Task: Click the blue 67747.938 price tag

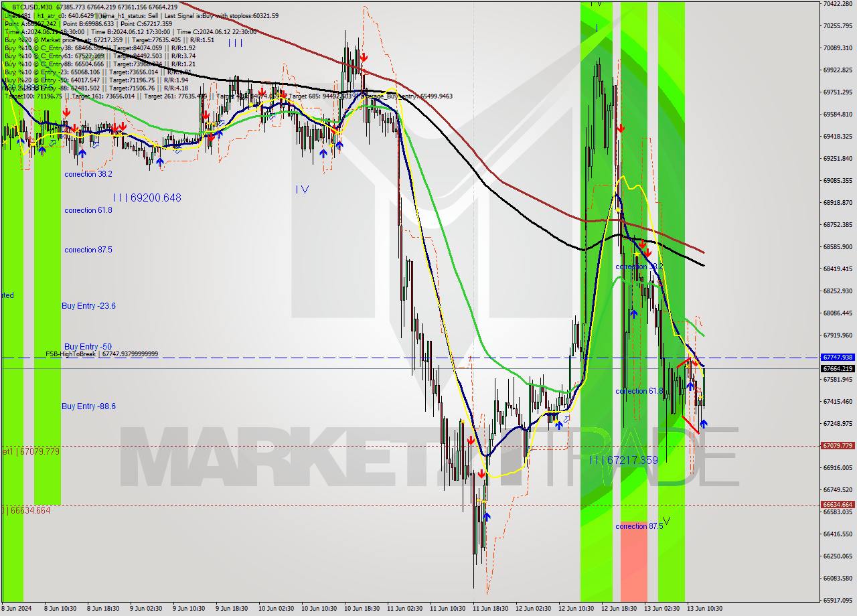Action: (838, 358)
